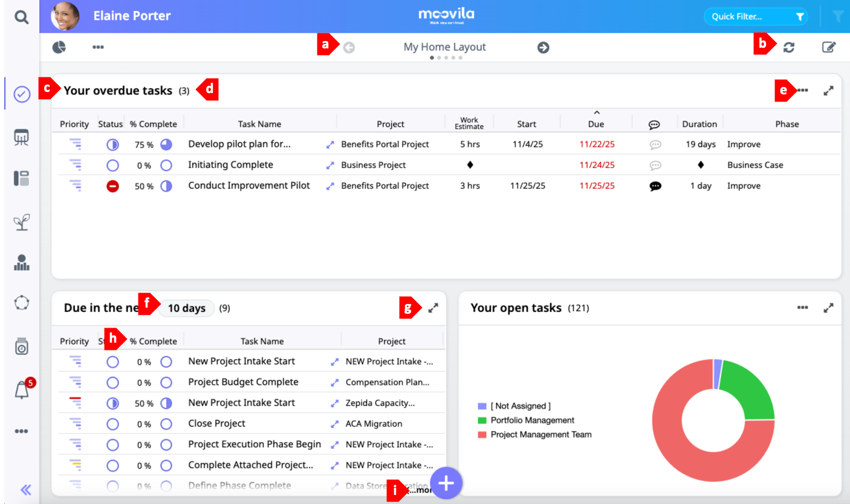This screenshot has width=850, height=504.
Task: Click the refresh layout icon
Action: click(x=788, y=47)
